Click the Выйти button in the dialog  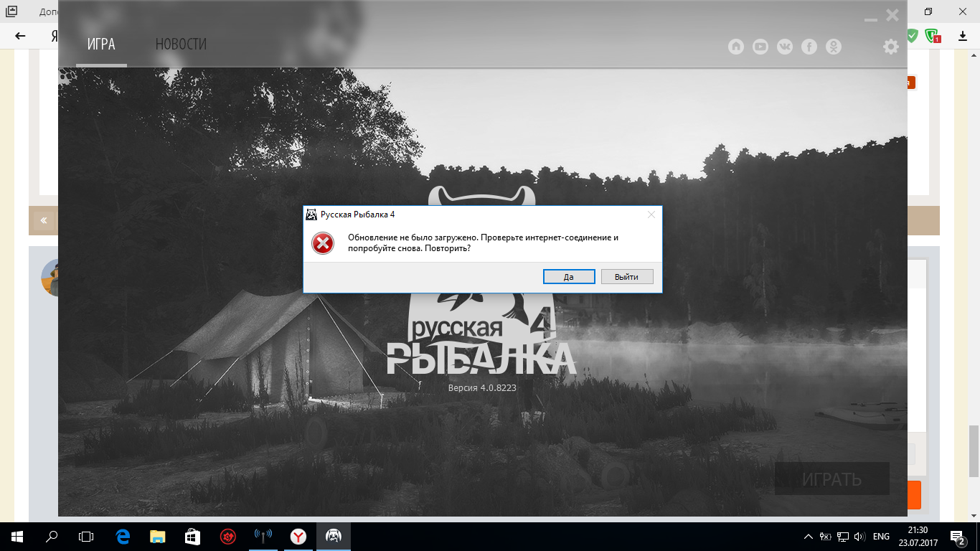coord(626,277)
